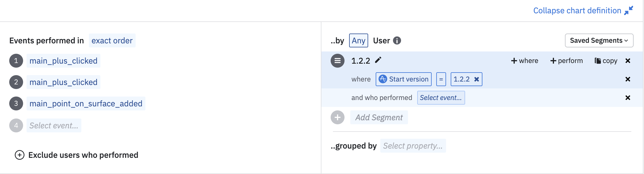Delete the 1.2.2 segment
The height and width of the screenshot is (174, 644).
(628, 61)
